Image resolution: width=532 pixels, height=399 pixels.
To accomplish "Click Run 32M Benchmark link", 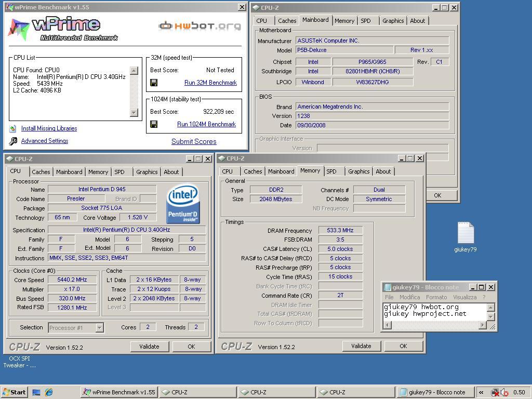I will [211, 83].
